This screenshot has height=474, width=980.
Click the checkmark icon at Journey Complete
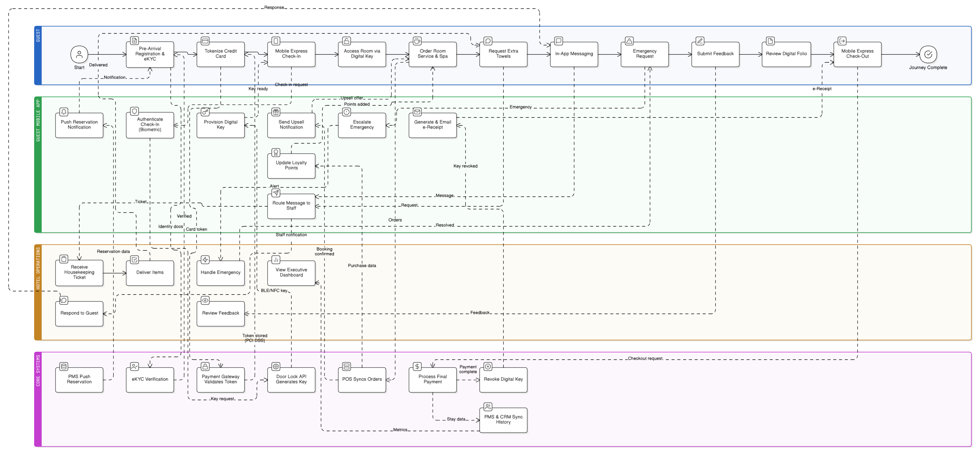[x=928, y=55]
